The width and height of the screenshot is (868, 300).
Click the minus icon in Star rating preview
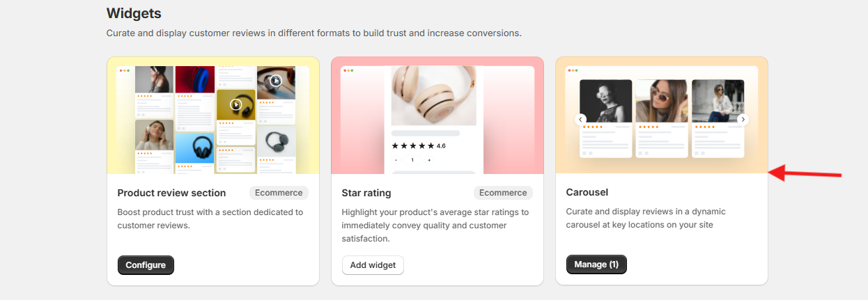[x=396, y=160]
